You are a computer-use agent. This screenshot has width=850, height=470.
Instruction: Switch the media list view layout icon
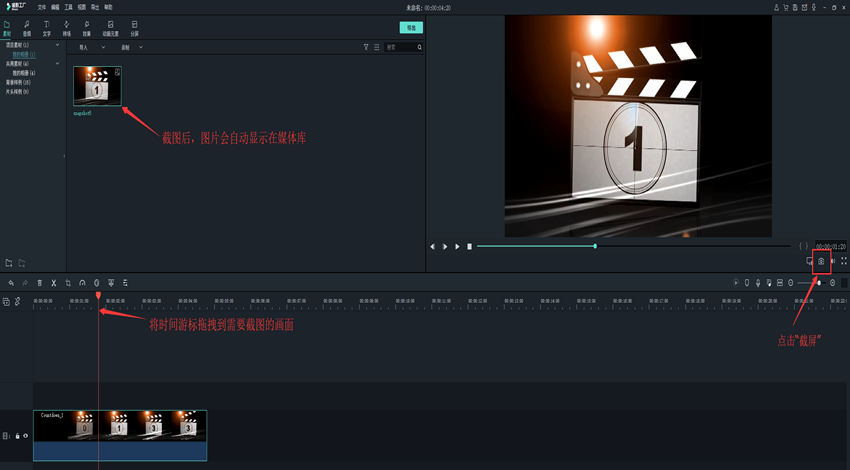(377, 48)
